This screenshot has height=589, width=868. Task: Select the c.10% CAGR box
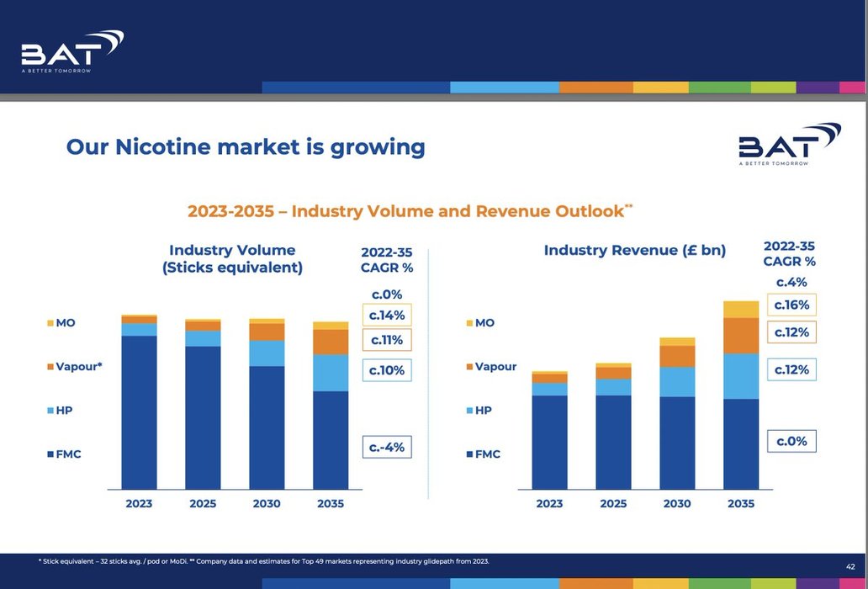tap(387, 369)
